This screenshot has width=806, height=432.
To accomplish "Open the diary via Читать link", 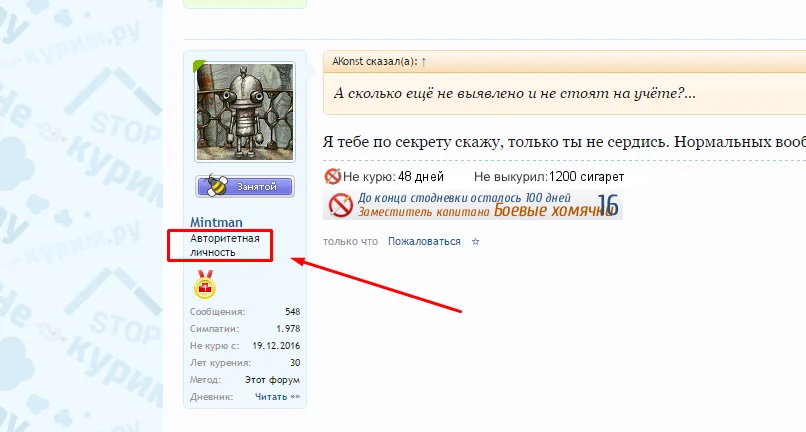I will [278, 397].
